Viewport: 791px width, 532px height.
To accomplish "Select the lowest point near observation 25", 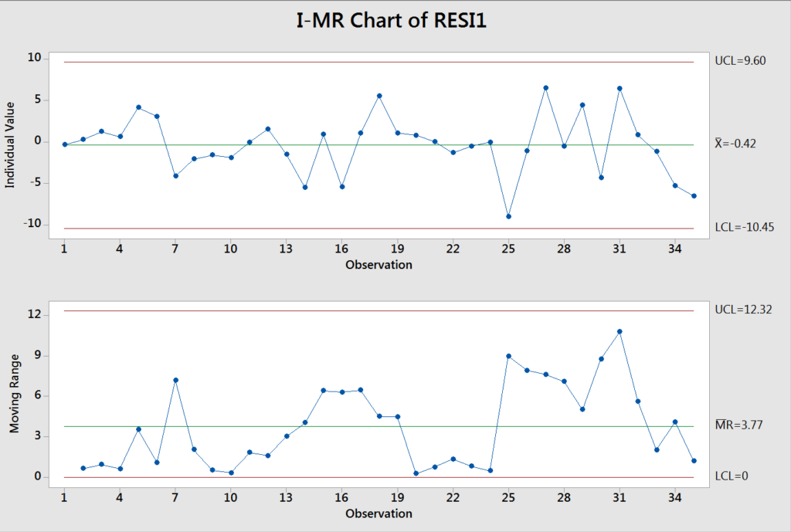I will (x=508, y=217).
